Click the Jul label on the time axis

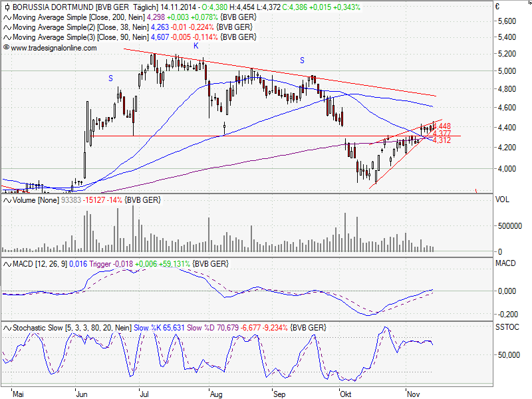tap(144, 394)
